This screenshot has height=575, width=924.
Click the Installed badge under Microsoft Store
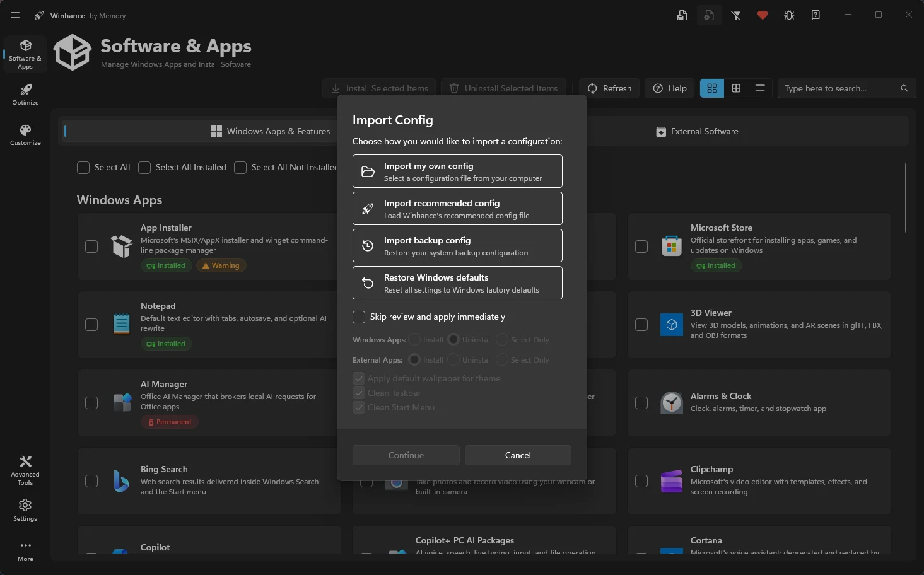click(716, 265)
